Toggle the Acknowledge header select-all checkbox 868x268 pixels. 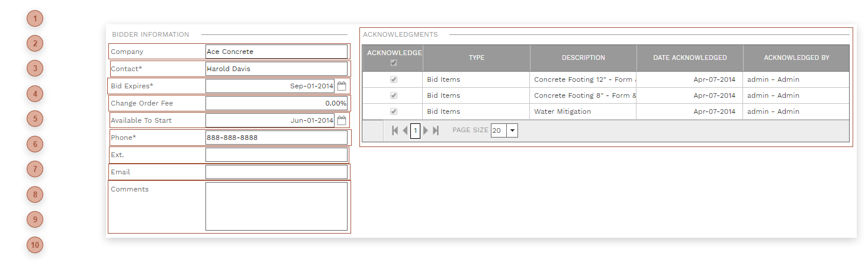(394, 63)
